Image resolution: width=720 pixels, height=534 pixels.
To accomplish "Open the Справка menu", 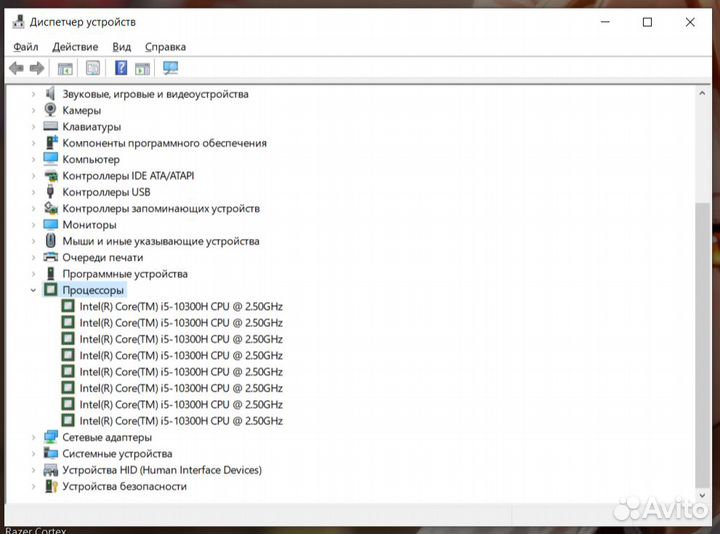I will [x=165, y=46].
